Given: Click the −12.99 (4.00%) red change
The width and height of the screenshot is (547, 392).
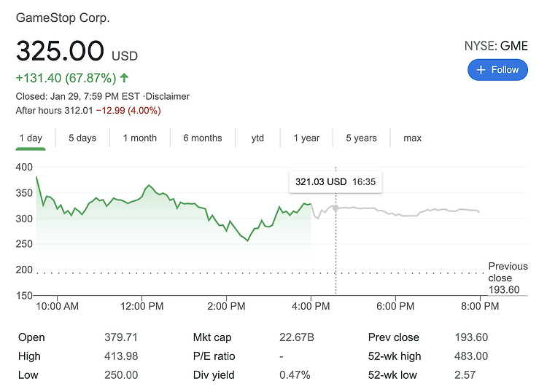Looking at the screenshot, I should (128, 111).
